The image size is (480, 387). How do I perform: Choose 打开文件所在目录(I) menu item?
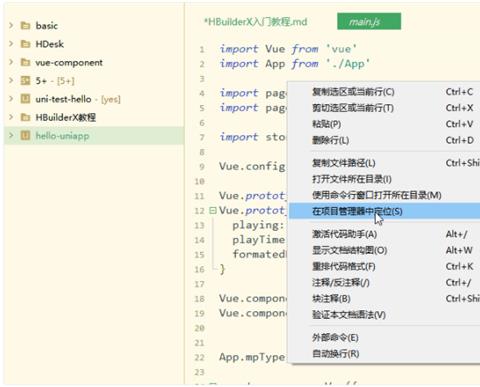(x=384, y=179)
